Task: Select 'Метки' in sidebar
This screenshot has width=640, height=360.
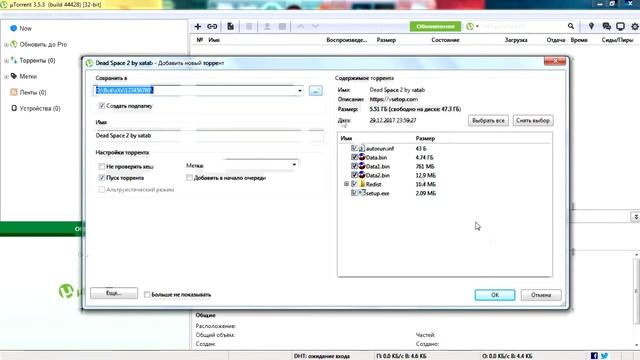Action: 28,76
